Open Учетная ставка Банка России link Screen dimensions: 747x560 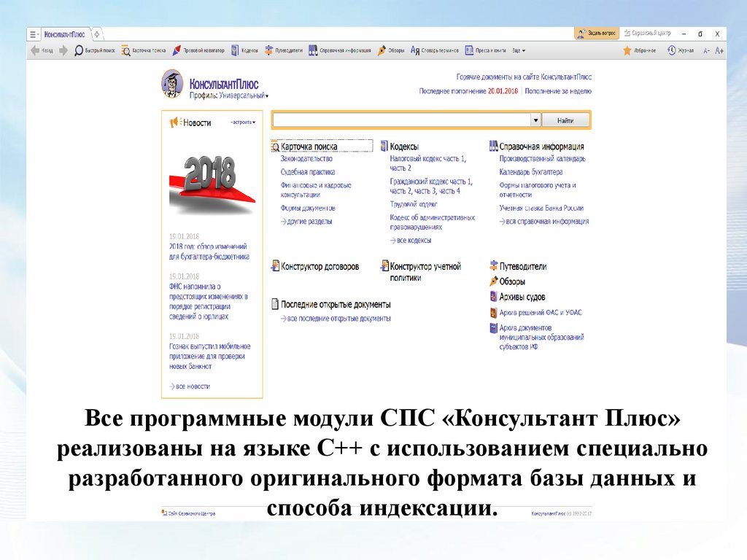pos(541,208)
